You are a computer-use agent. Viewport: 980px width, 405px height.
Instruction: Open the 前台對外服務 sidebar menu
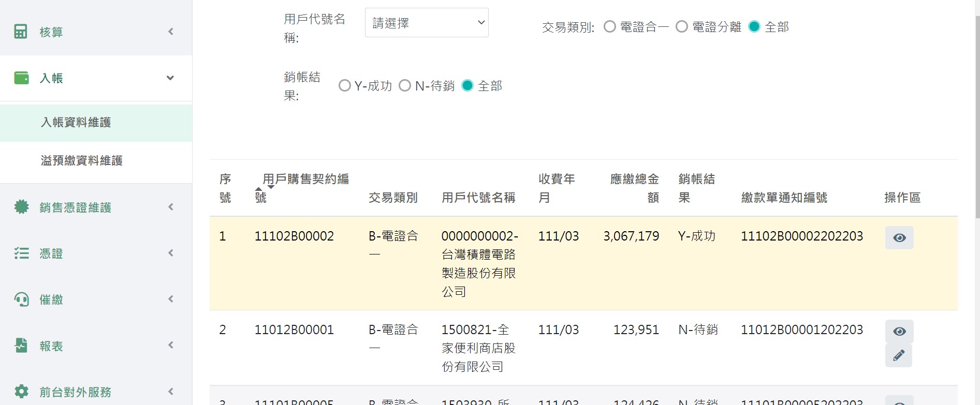[x=96, y=392]
